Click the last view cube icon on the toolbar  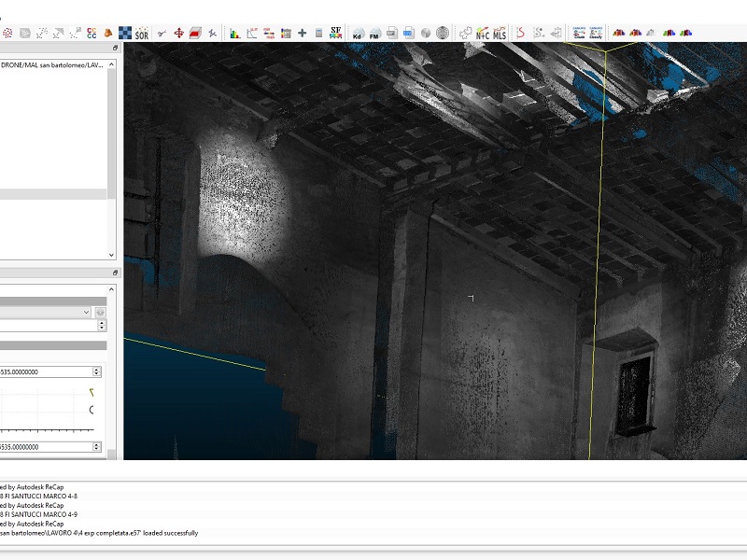685,33
